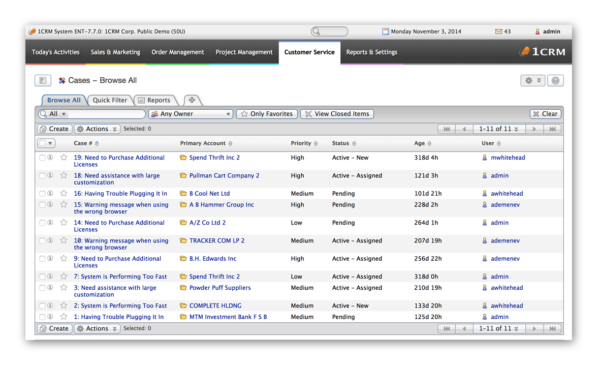The height and width of the screenshot is (366, 600).
Task: Focus the global search field in the header
Action: (x=329, y=31)
